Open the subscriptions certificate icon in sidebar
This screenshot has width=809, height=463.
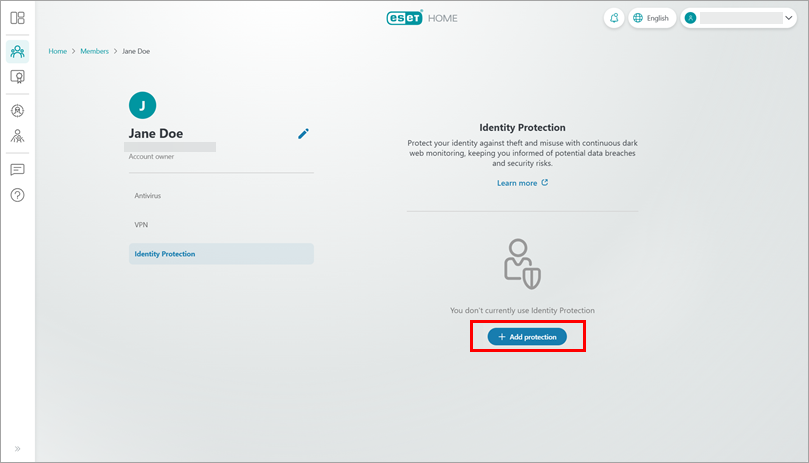pos(17,76)
